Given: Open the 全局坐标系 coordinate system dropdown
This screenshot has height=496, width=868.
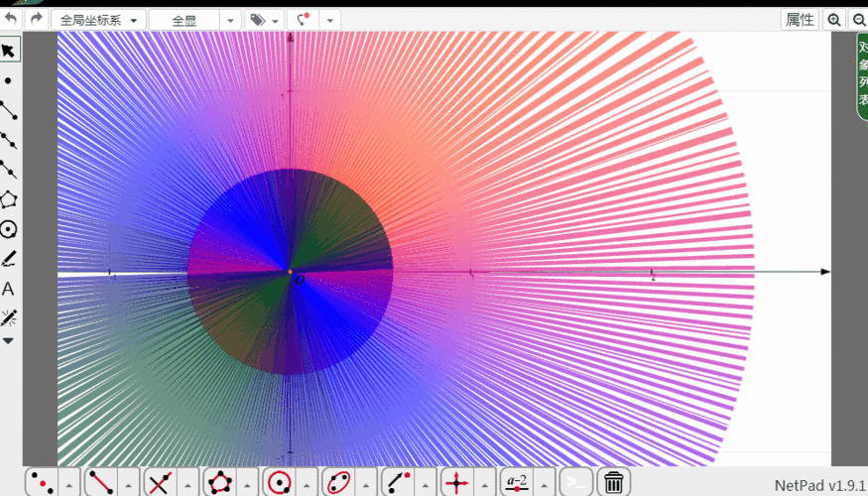Looking at the screenshot, I should pyautogui.click(x=98, y=20).
